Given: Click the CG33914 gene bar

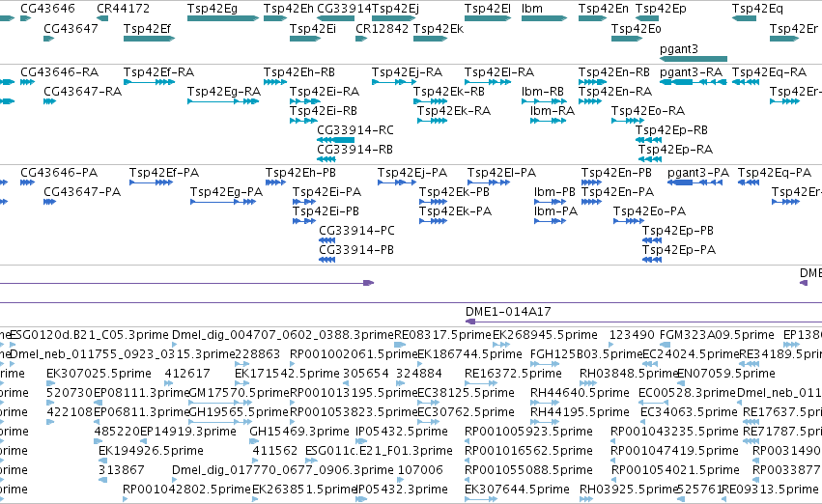Looking at the screenshot, I should [335, 18].
